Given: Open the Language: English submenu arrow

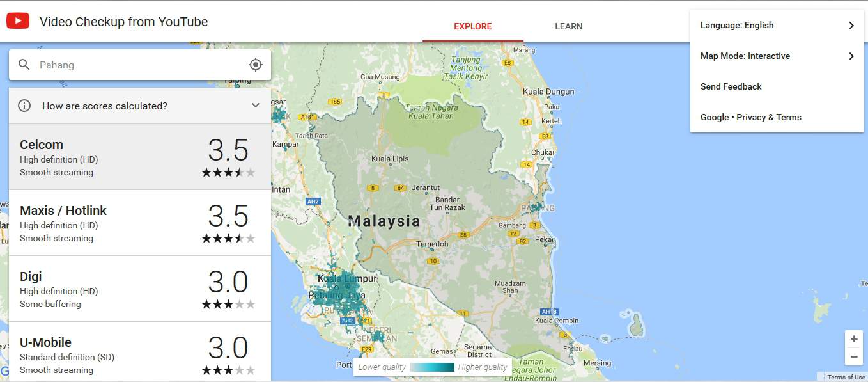Looking at the screenshot, I should pos(851,26).
